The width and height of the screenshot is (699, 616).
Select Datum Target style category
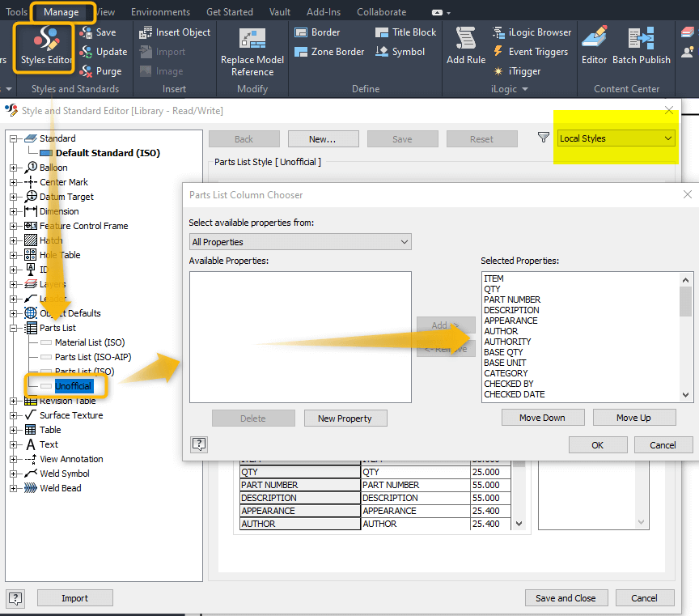click(x=66, y=197)
